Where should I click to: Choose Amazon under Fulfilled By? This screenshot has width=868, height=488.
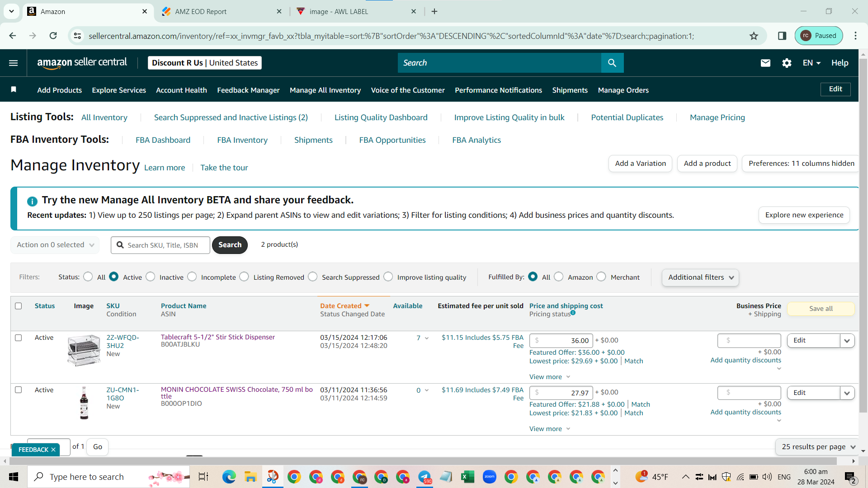[559, 277]
